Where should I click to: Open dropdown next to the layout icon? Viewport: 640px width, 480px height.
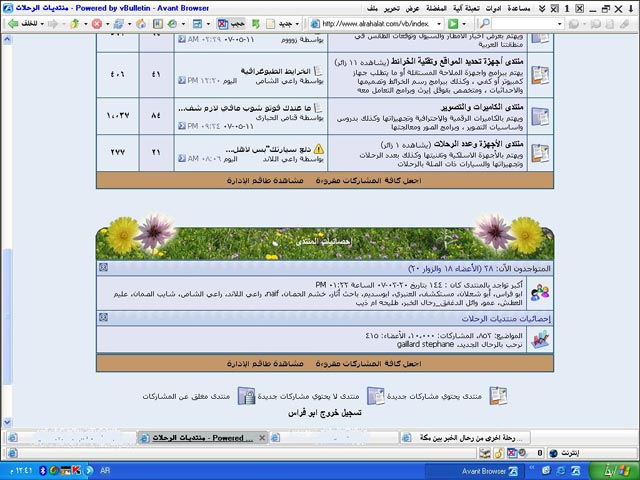pos(208,24)
